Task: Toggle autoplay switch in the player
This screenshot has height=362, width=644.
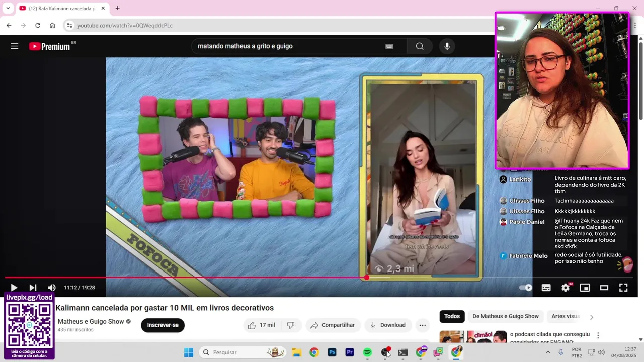Action: 526,288
